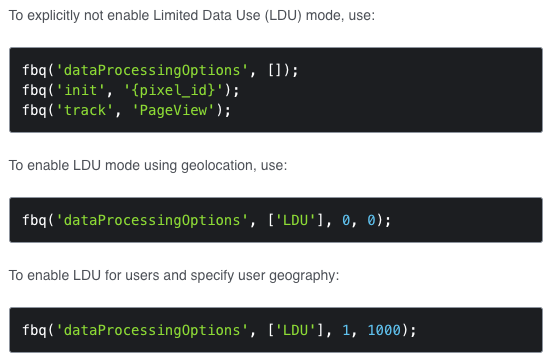Click the 1 value before 1000
Screen dimensions: 553x361
point(346,330)
